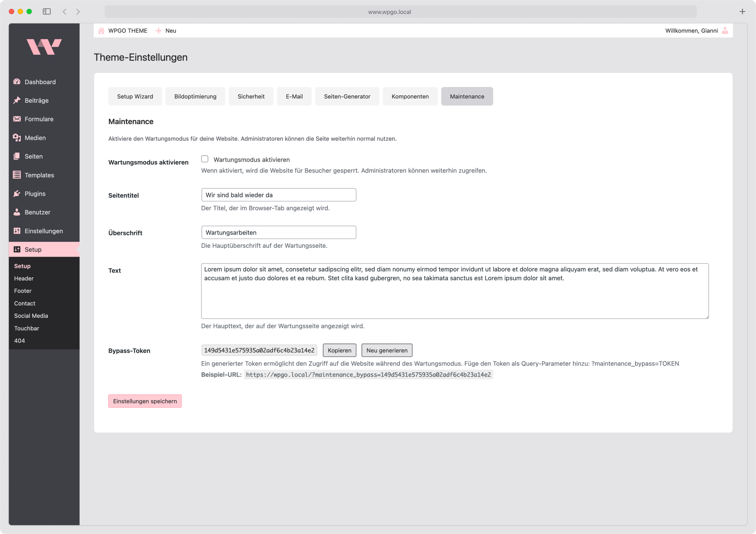Open the Social Media submenu item
Image resolution: width=756 pixels, height=534 pixels.
[31, 315]
